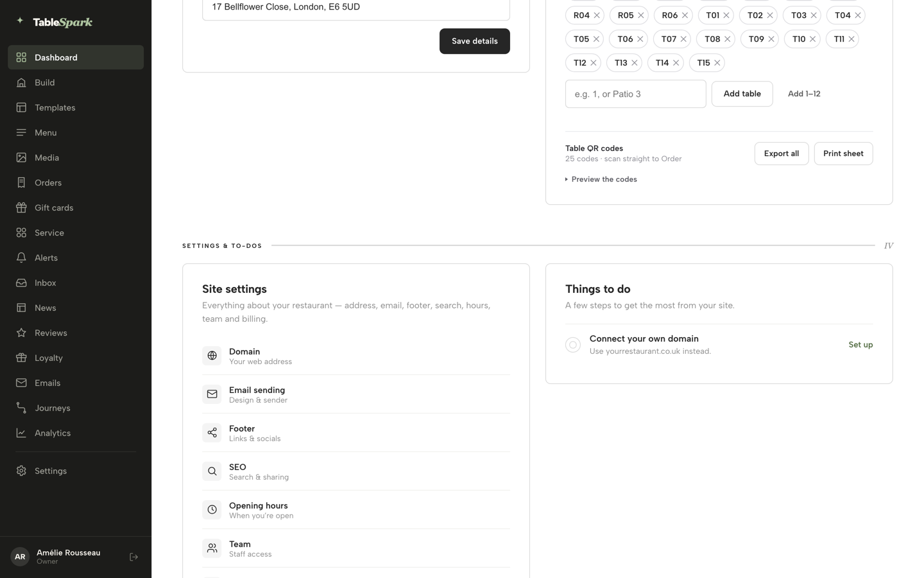The image size is (924, 578).
Task: Remove table T08 chip
Action: [728, 39]
